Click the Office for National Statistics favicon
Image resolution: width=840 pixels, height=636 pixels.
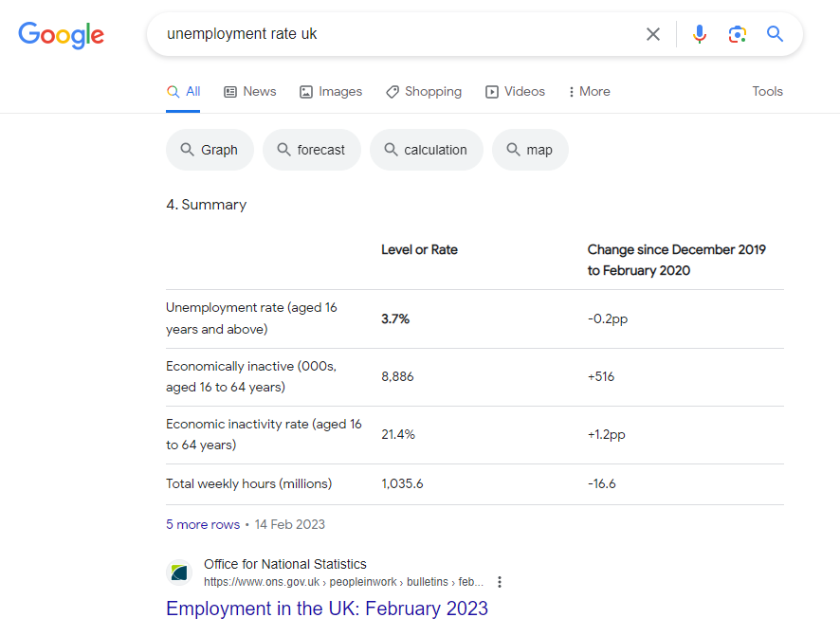tap(179, 572)
